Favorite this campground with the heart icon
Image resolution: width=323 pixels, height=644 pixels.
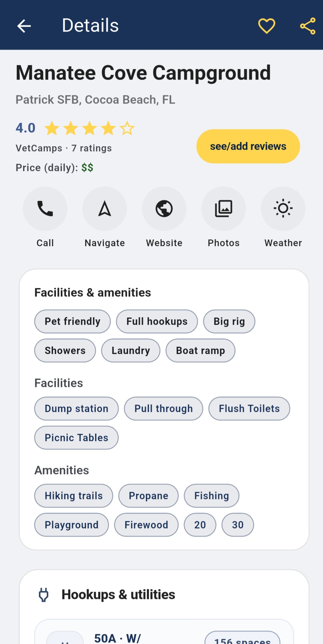point(266,26)
